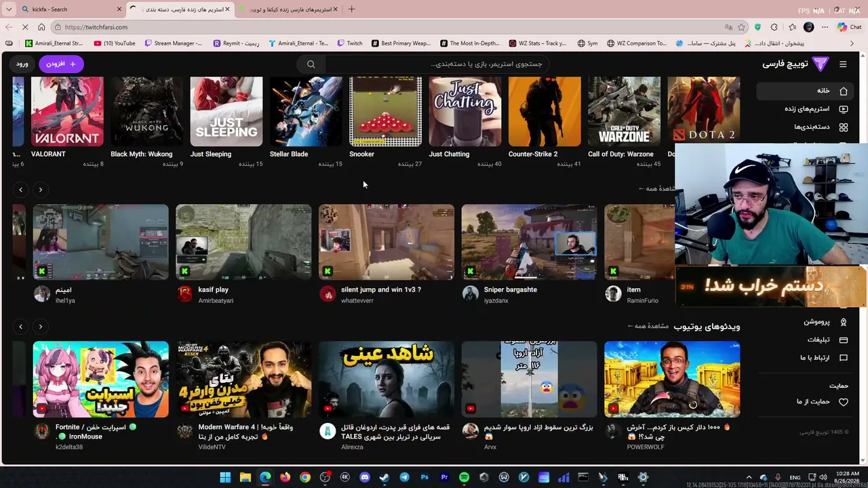Open Telegram from the taskbar

coord(404,477)
